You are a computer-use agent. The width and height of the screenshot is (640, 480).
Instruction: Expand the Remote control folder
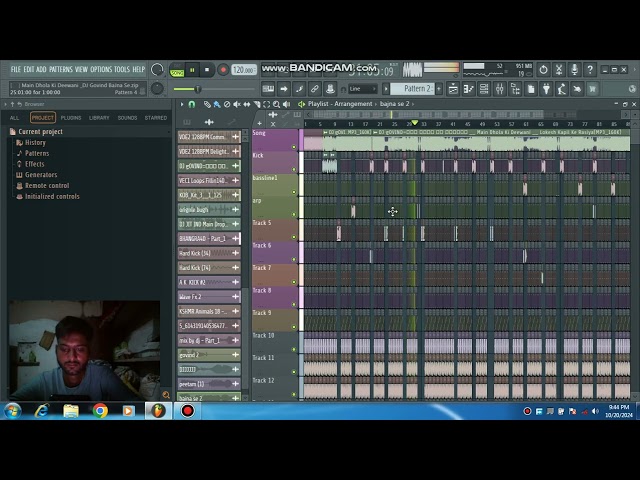pos(43,185)
